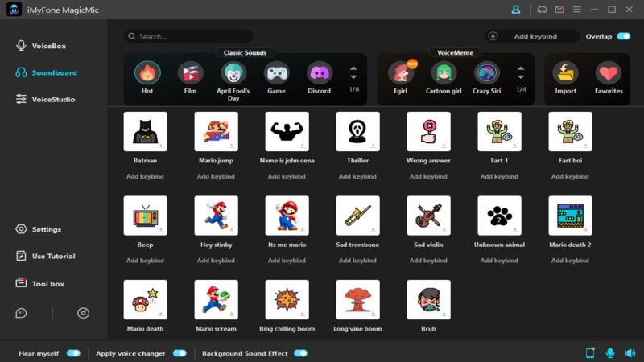
Task: Switch to the Soundboard section
Action: click(x=47, y=72)
